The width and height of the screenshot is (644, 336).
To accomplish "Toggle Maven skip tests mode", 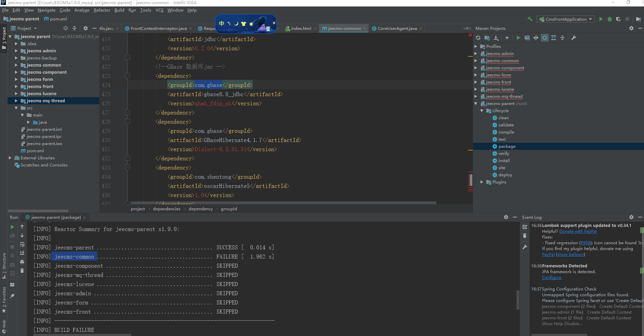I will [x=545, y=38].
